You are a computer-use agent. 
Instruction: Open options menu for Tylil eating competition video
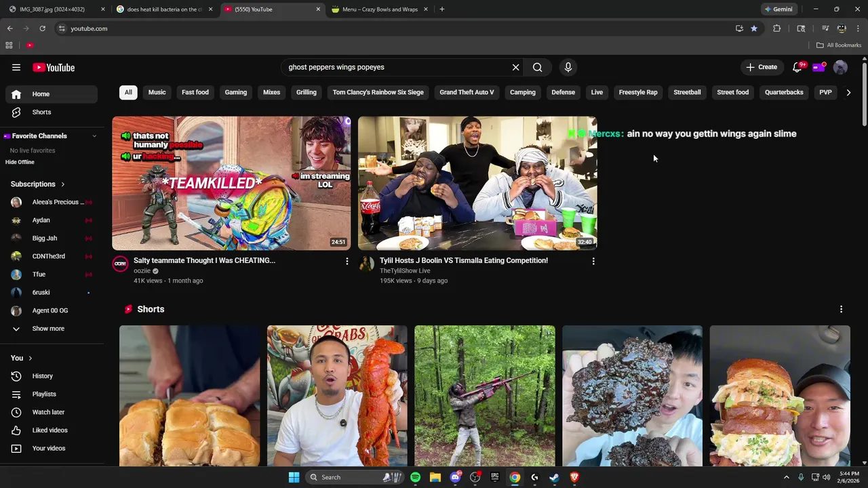[x=593, y=261]
